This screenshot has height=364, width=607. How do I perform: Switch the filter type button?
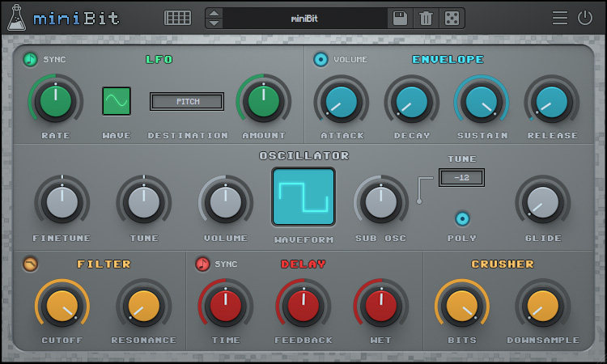pos(30,264)
